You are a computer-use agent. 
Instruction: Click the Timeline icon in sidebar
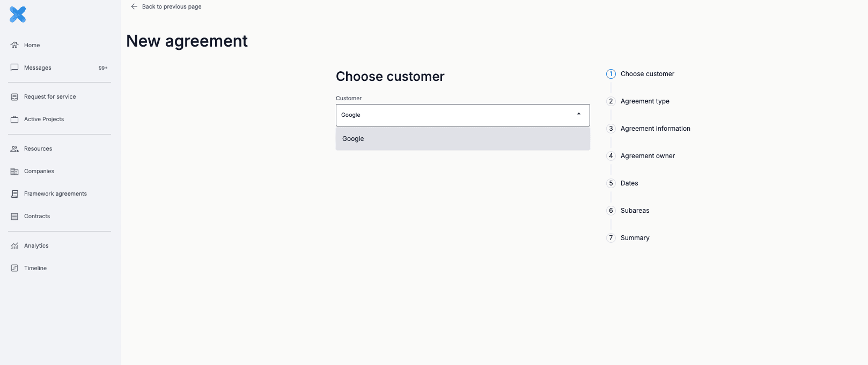pyautogui.click(x=14, y=268)
